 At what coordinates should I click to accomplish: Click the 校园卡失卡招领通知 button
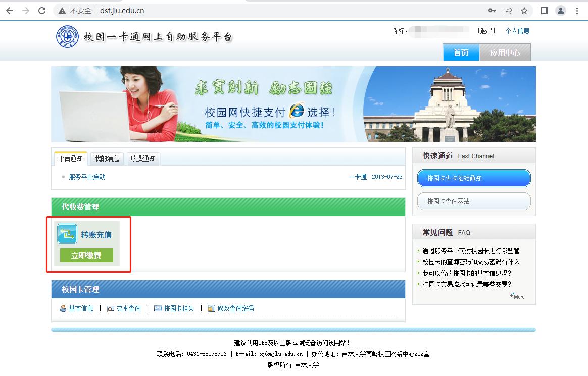pos(474,178)
